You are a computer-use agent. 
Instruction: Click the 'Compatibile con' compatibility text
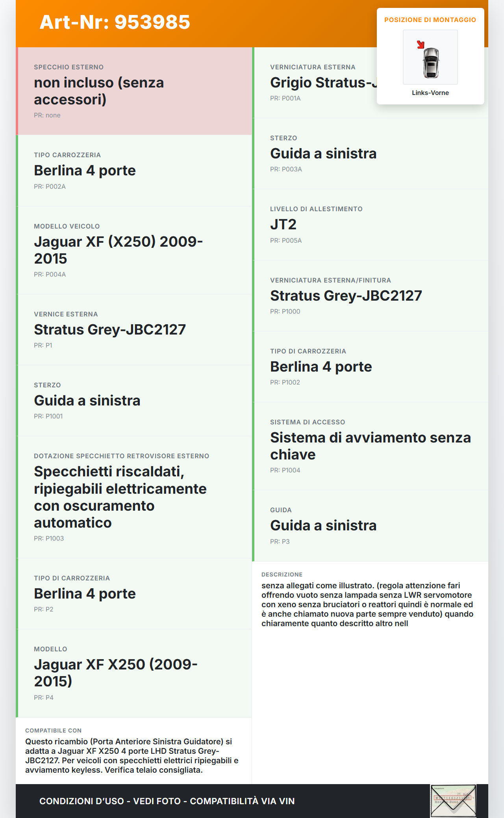(132, 756)
